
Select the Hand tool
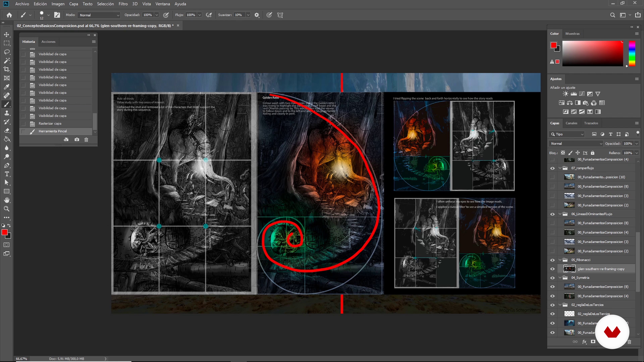7,200
